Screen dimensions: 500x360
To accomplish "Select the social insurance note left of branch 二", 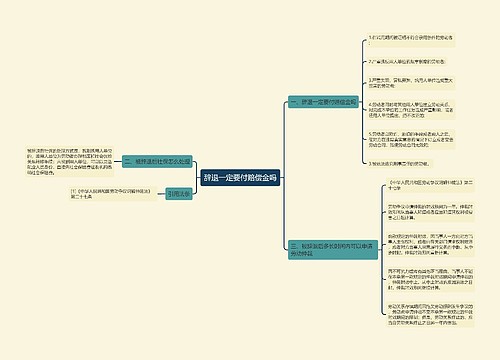I will [x=70, y=162].
